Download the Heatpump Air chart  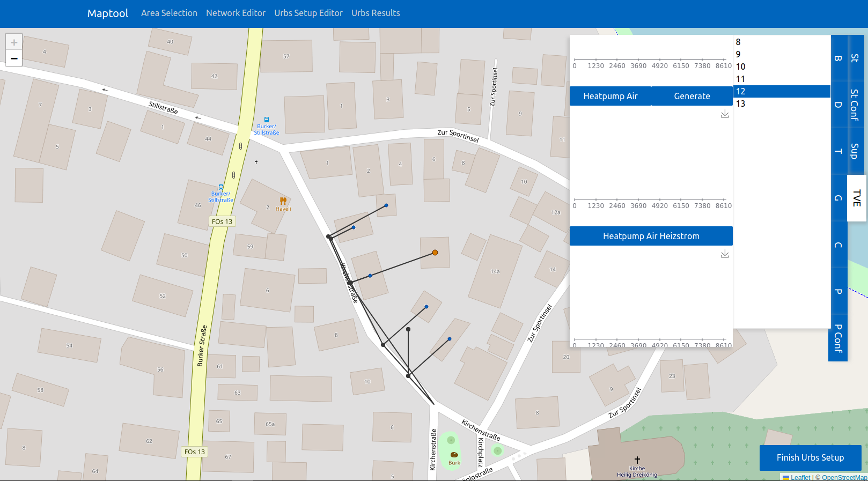point(725,114)
